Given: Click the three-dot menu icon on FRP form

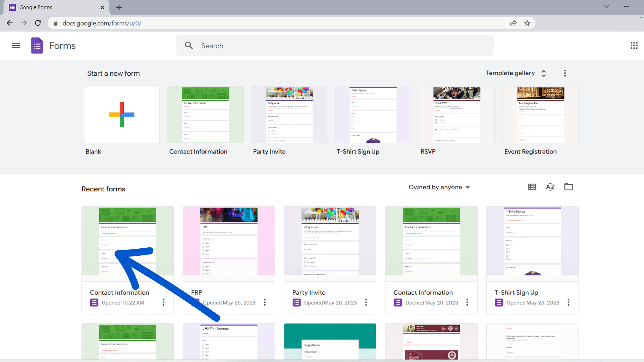Looking at the screenshot, I should point(265,302).
